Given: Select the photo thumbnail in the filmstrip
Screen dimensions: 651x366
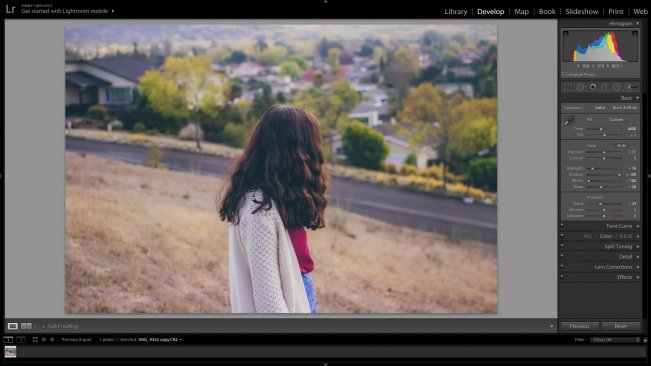Looking at the screenshot, I should pos(10,352).
